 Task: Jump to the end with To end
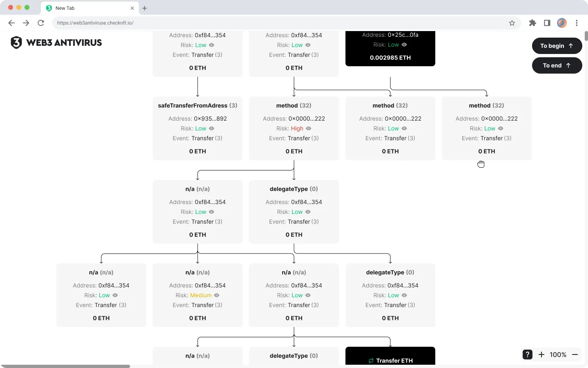(557, 65)
